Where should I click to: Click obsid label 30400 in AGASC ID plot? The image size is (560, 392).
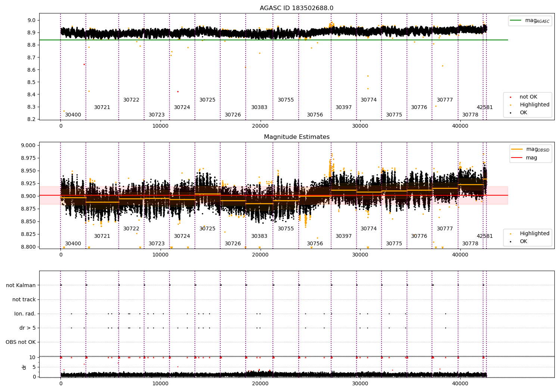pos(73,115)
